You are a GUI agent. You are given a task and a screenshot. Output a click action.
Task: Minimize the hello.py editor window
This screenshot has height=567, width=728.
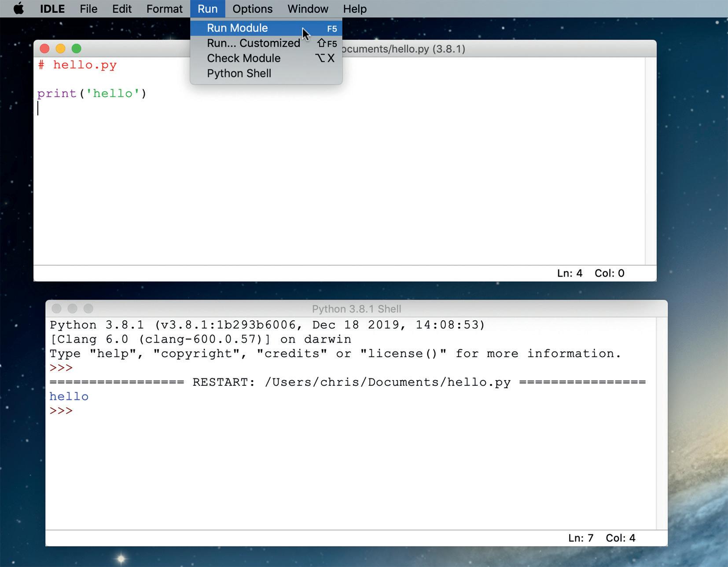pyautogui.click(x=60, y=48)
